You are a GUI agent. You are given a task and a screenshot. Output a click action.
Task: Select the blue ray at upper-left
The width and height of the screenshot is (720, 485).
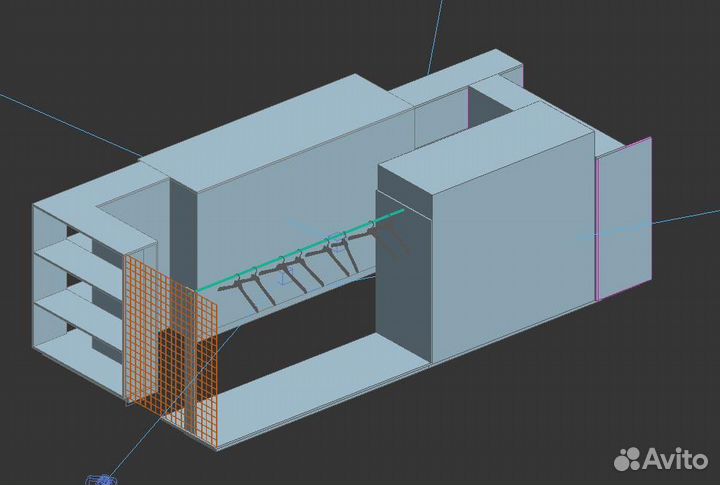tap(60, 120)
